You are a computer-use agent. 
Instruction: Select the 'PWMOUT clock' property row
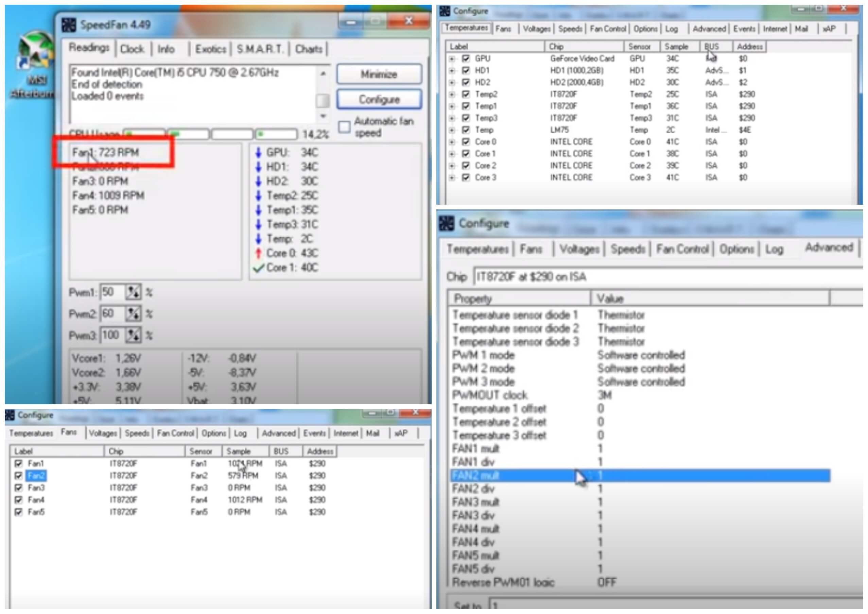(640, 395)
